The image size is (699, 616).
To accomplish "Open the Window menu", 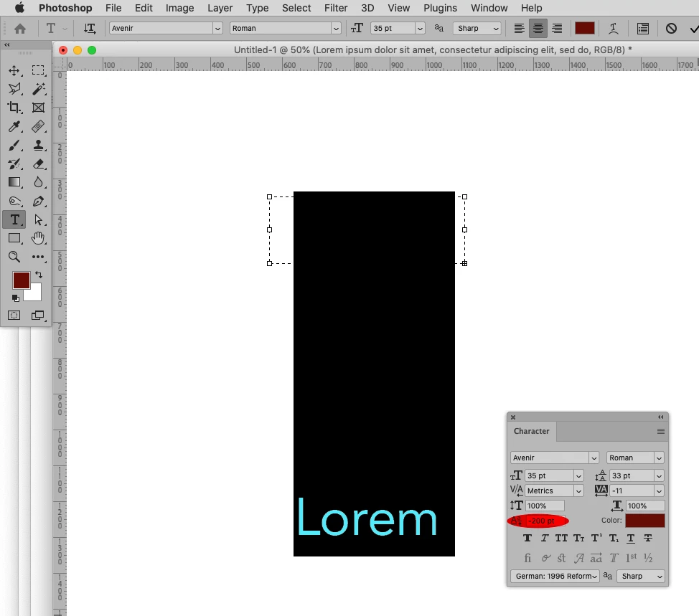I will pyautogui.click(x=489, y=8).
